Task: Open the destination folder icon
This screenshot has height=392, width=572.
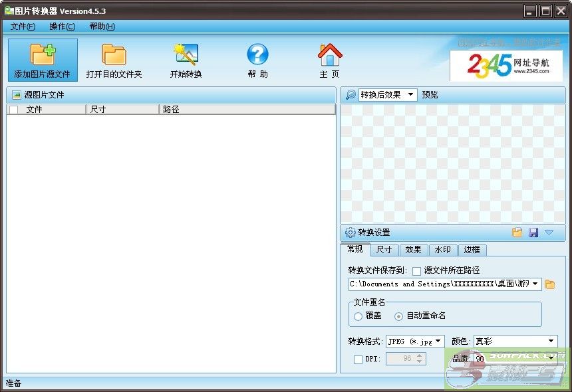Action: coord(114,54)
